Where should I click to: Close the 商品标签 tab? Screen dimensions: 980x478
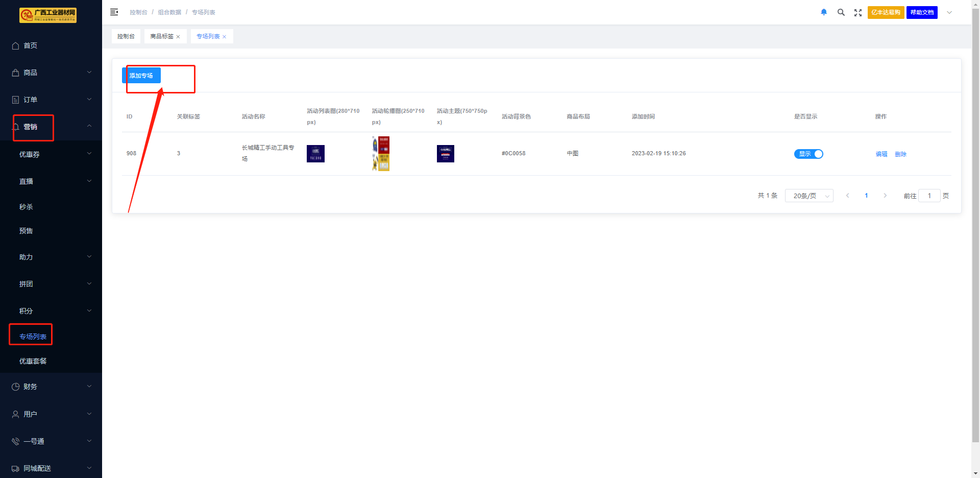click(178, 37)
